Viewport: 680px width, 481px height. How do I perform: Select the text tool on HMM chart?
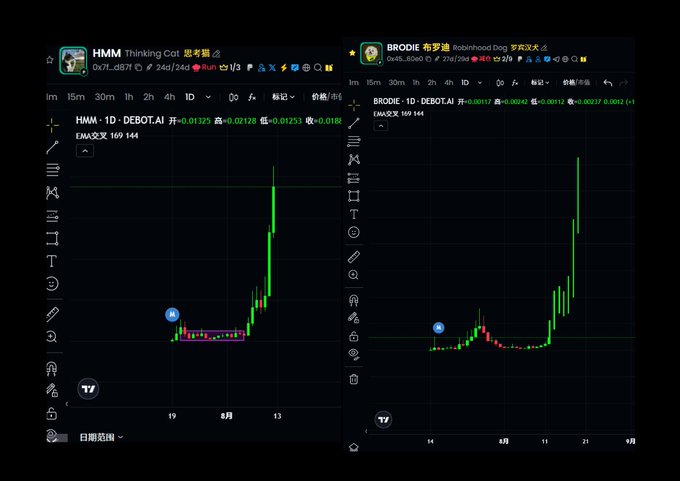coord(52,261)
